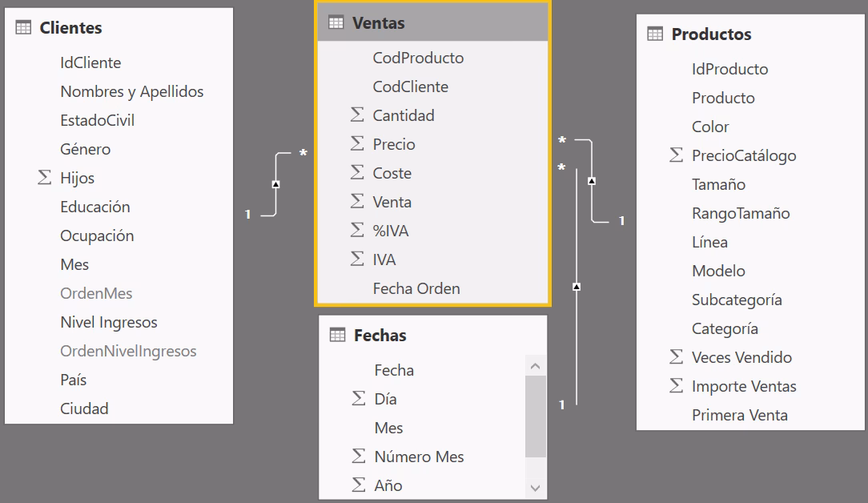Screen dimensions: 868x503
Task: Click the Clientes table icon
Action: (23, 27)
